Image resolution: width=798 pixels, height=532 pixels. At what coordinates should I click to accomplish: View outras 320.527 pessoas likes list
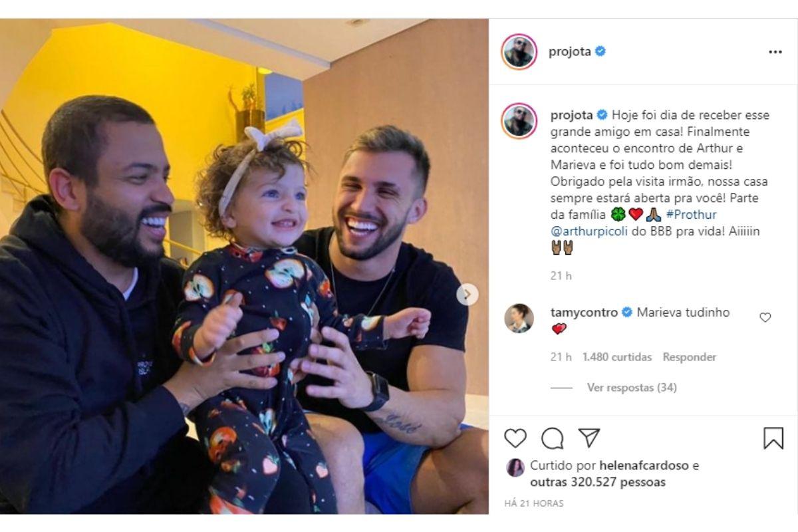click(x=598, y=482)
